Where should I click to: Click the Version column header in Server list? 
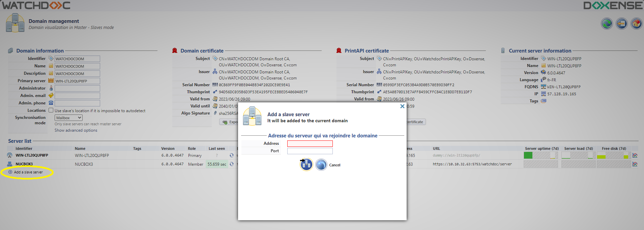168,149
